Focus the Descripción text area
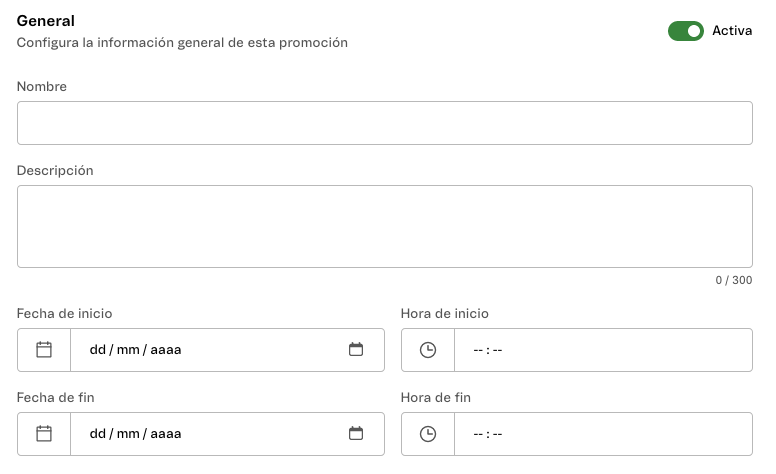 384,226
